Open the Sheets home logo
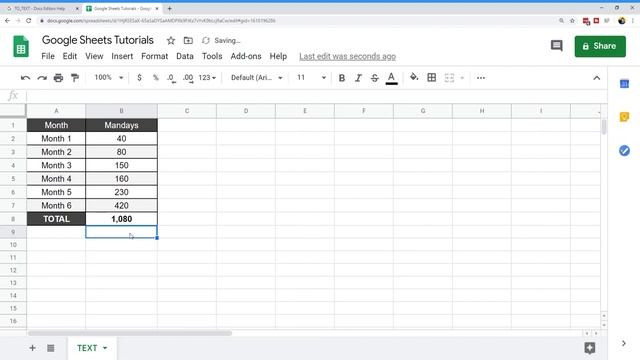This screenshot has height=360, width=640. coord(21,46)
